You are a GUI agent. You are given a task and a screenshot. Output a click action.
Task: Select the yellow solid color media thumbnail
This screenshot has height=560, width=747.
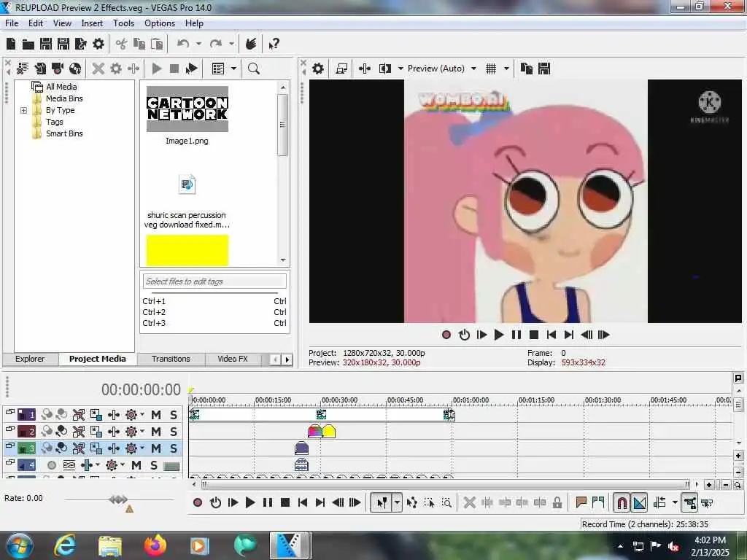click(187, 251)
